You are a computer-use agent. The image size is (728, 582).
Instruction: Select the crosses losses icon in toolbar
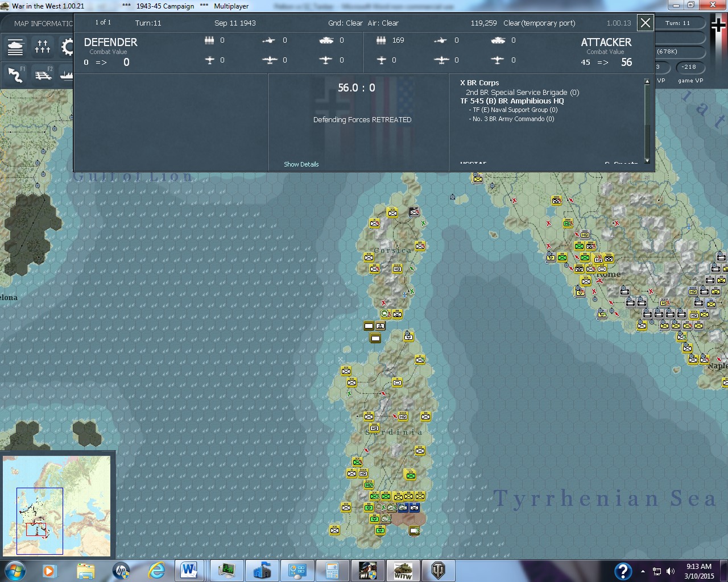coord(43,47)
